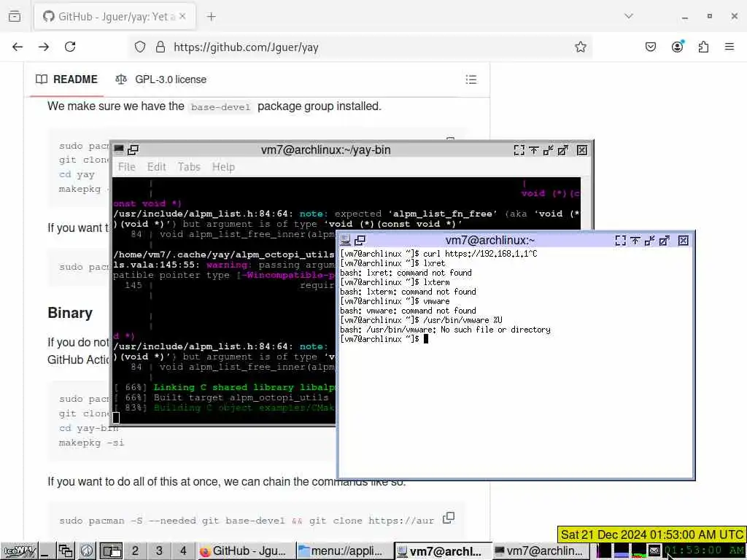Click the taskbar clock showing 01:53:00 AM
Screen dimensions: 747x560
[x=704, y=551]
